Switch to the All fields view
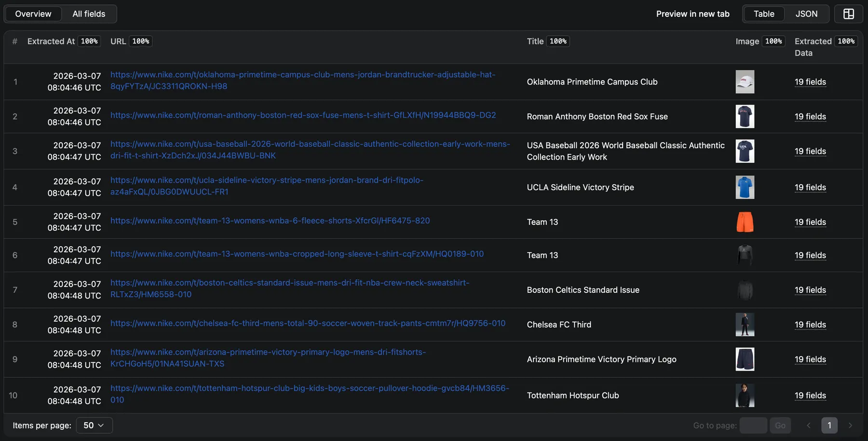The image size is (868, 441). [89, 14]
